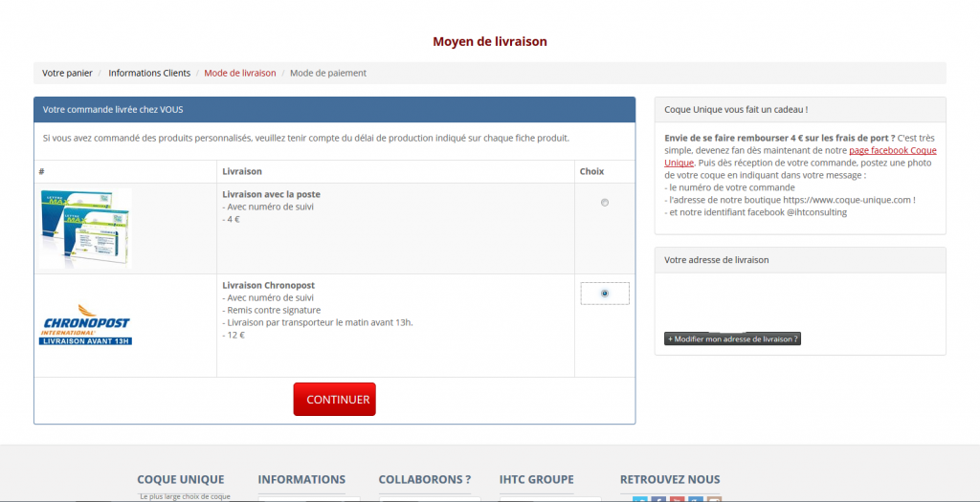Click the RETROUVEZ NOUS footer heading

click(670, 479)
